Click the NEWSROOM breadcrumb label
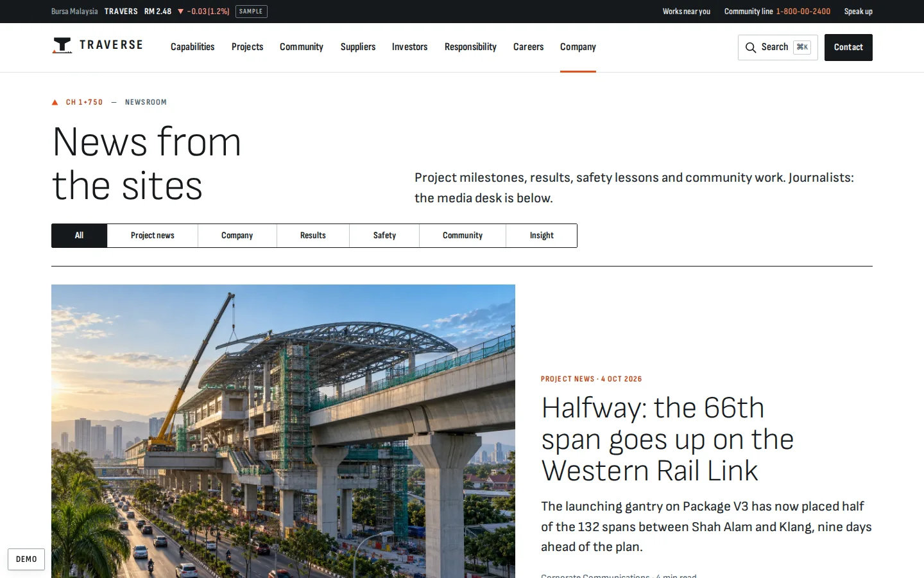Screen dimensions: 924x578 click(x=146, y=102)
